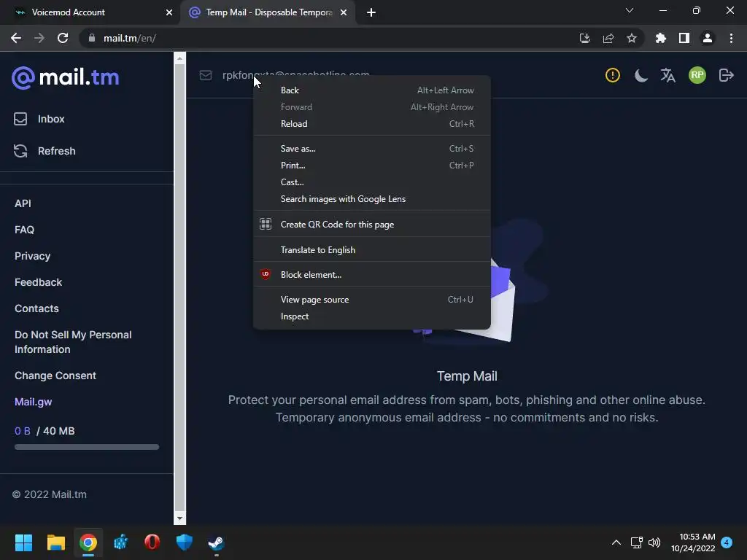747x560 pixels.
Task: Open the FAQ link
Action: [24, 230]
